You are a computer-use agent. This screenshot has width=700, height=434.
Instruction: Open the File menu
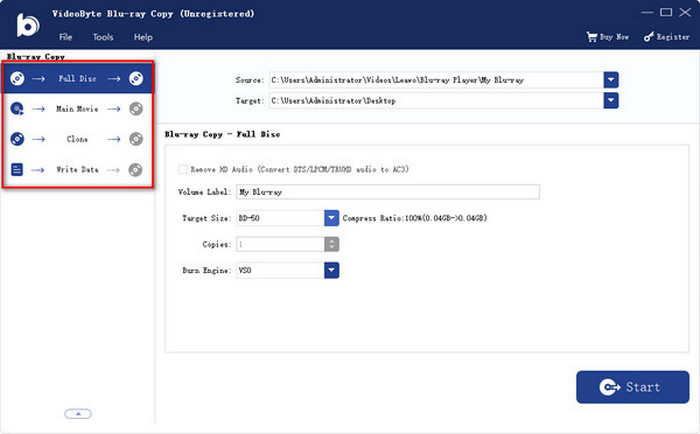(x=65, y=37)
